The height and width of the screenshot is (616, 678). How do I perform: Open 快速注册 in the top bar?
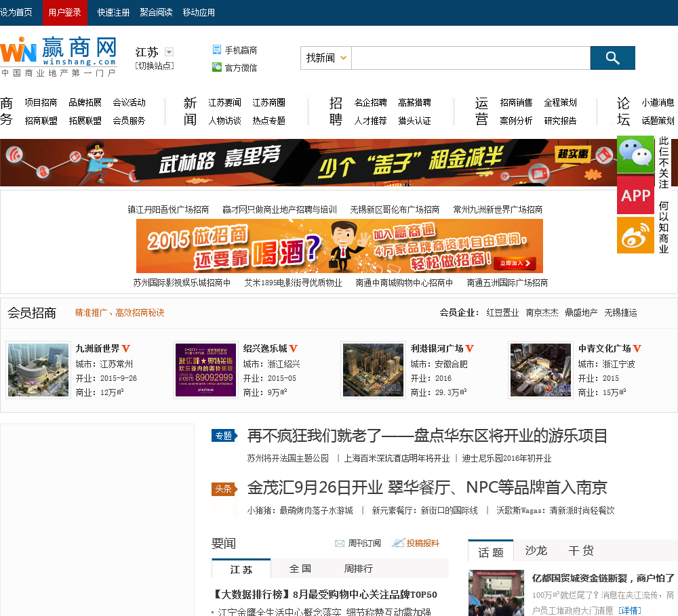click(x=113, y=12)
